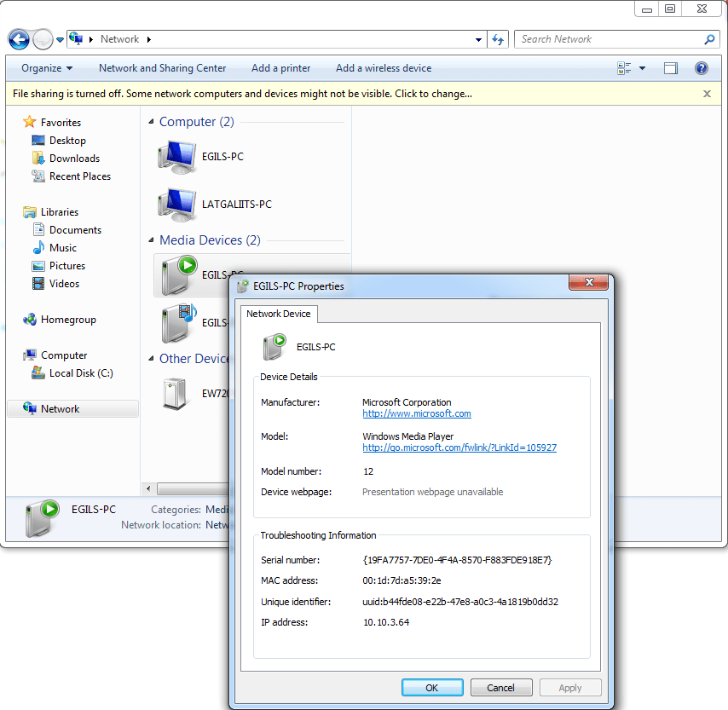The image size is (728, 710).
Task: Click the search magnifier icon
Action: (x=709, y=39)
